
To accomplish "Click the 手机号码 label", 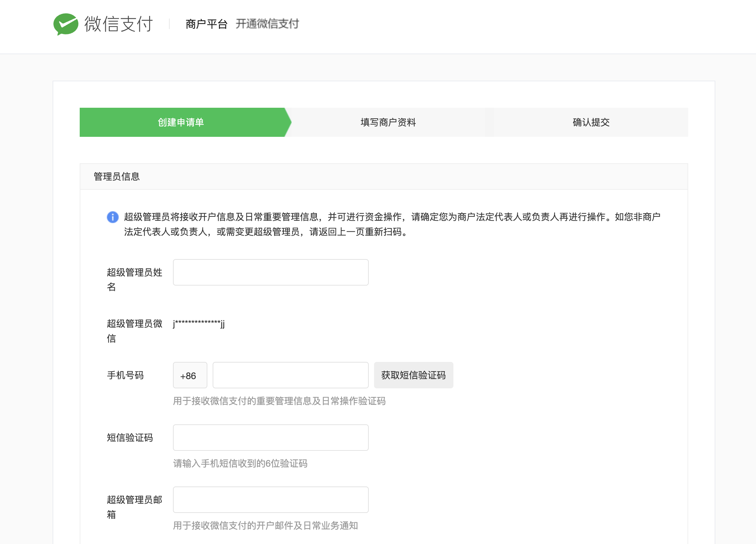I will (125, 375).
